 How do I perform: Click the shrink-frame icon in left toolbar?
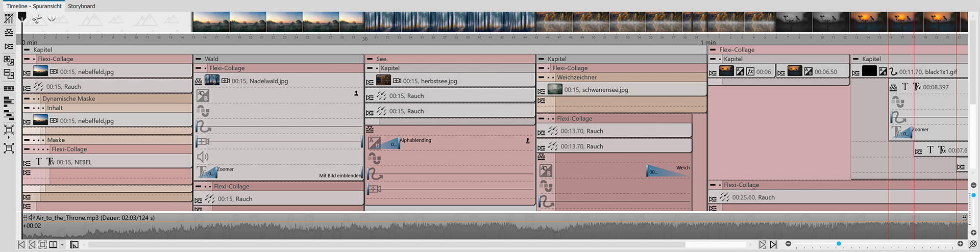tap(9, 130)
